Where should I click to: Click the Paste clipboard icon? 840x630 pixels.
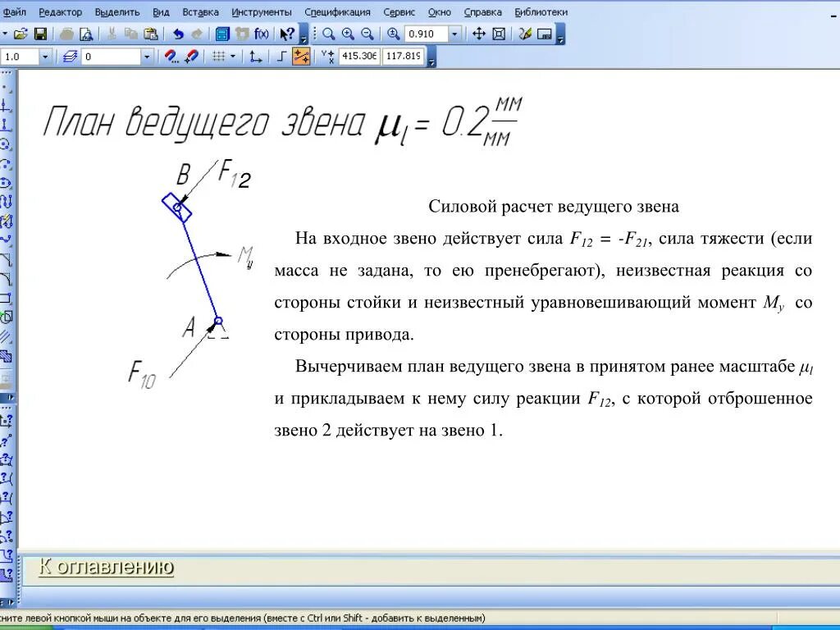(x=151, y=34)
